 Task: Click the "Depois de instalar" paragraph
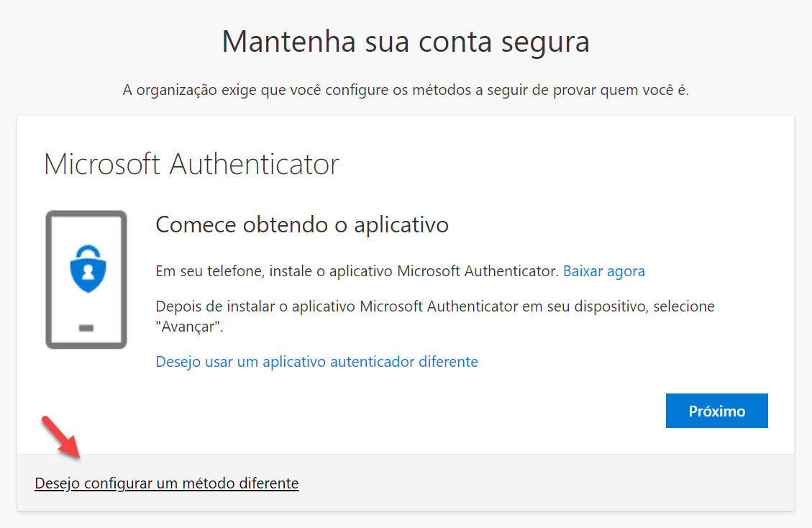click(434, 306)
